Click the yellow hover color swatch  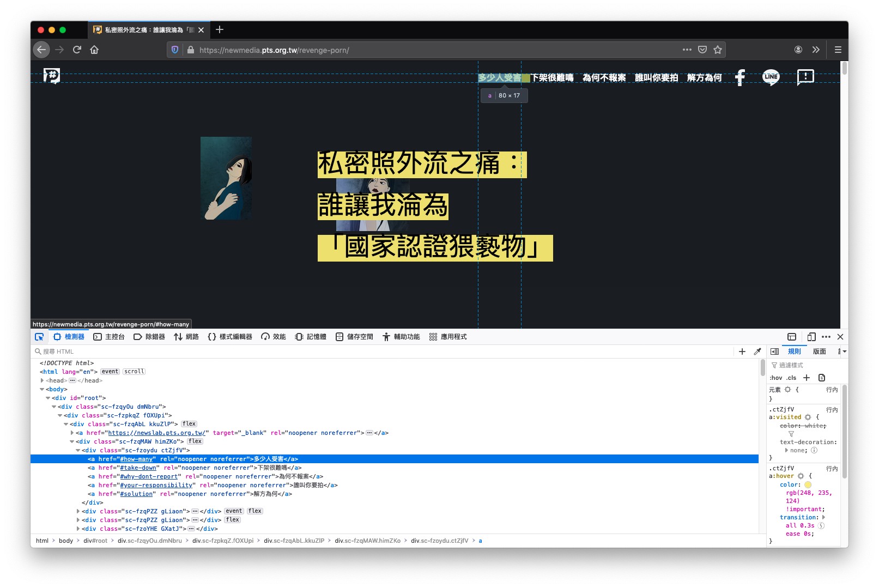pyautogui.click(x=808, y=484)
